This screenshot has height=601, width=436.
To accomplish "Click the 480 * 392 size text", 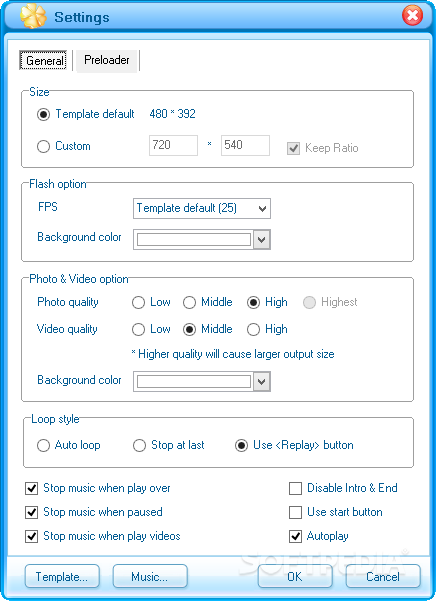I will tap(172, 114).
